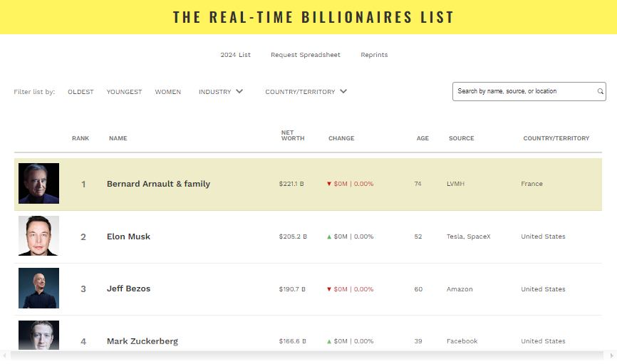This screenshot has width=617, height=364.
Task: Click the search magnifier icon
Action: 601,91
